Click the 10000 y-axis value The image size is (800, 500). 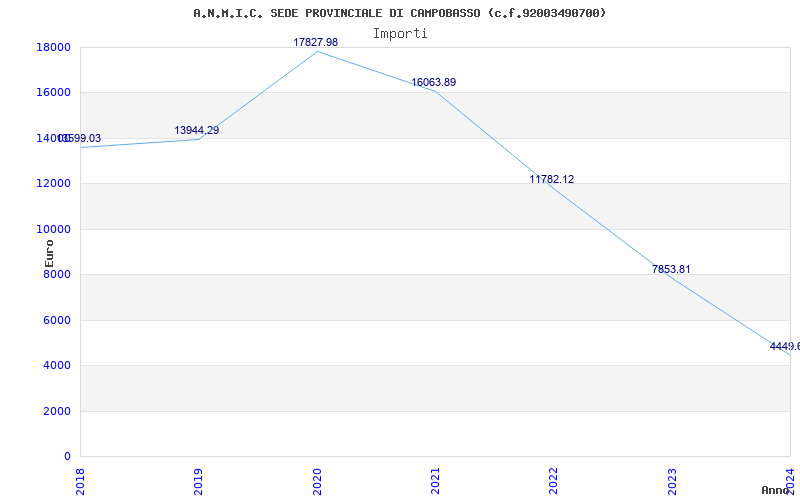click(53, 229)
